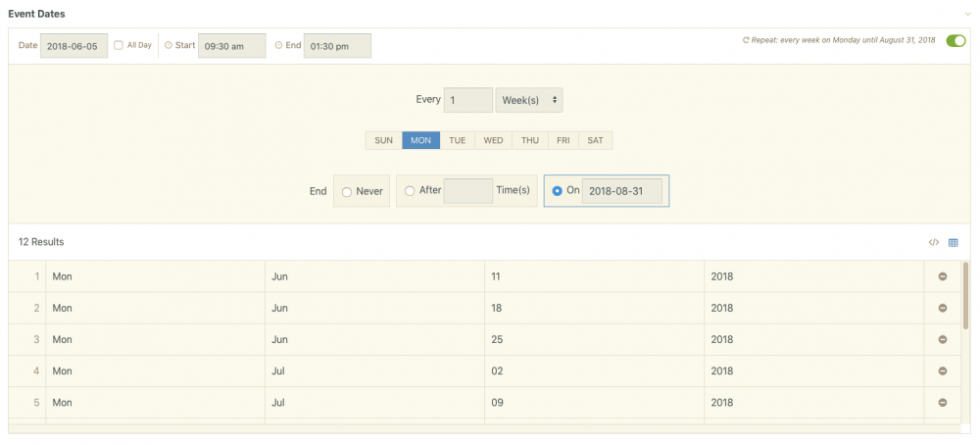980x445 pixels.
Task: Remove the Jul 02 result row
Action: (x=943, y=371)
